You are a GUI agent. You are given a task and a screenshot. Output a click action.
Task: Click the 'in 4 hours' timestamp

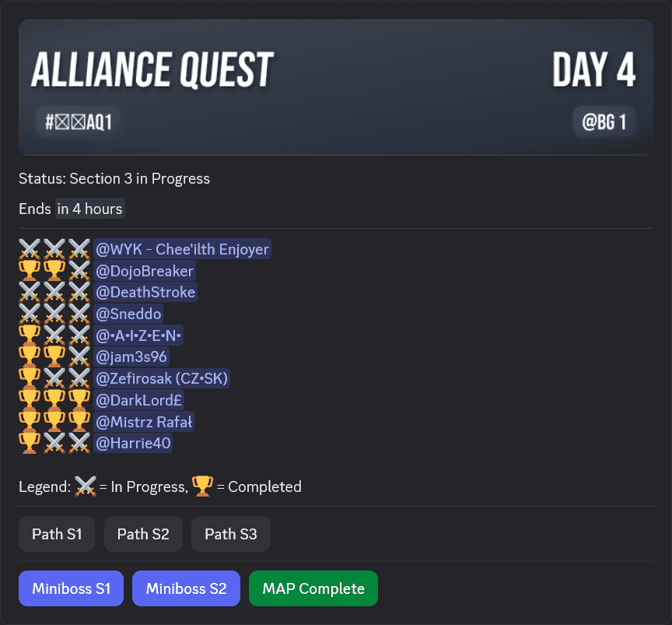point(89,209)
